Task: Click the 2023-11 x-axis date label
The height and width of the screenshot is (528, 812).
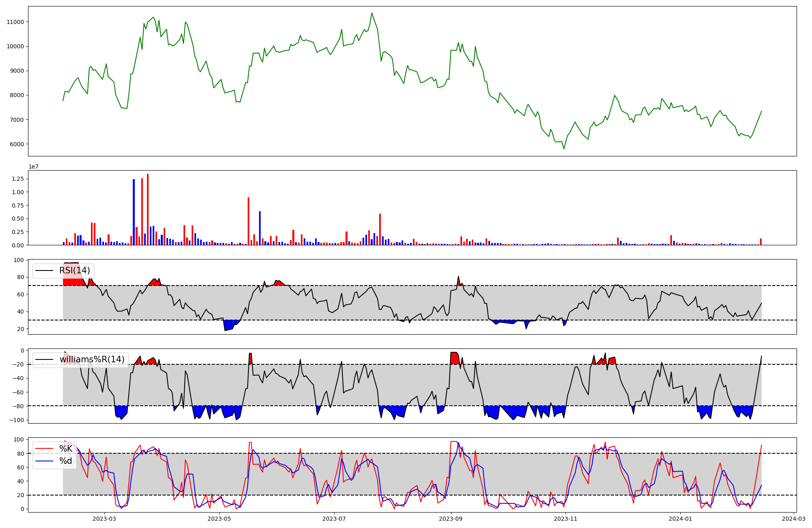Action: pos(566,518)
